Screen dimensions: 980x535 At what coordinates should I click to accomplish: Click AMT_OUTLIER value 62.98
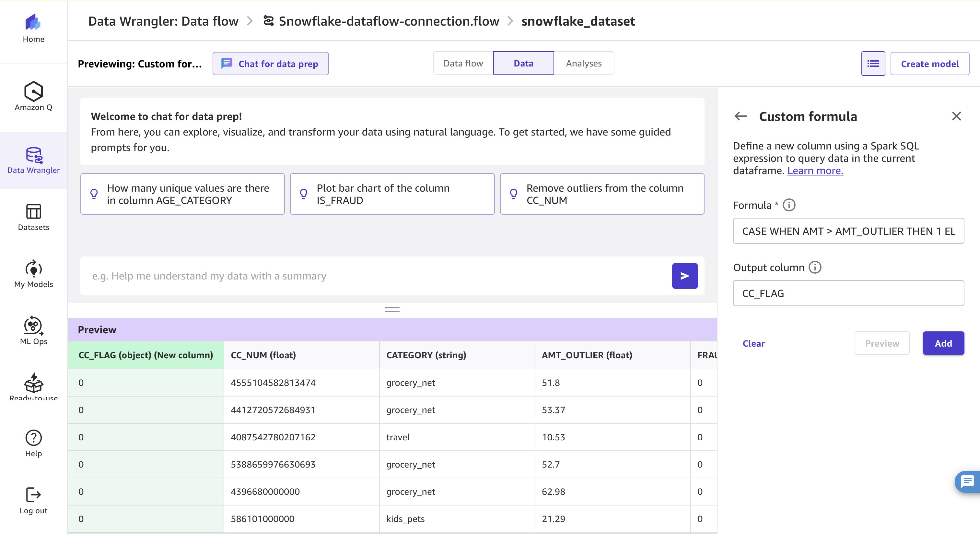(612, 491)
